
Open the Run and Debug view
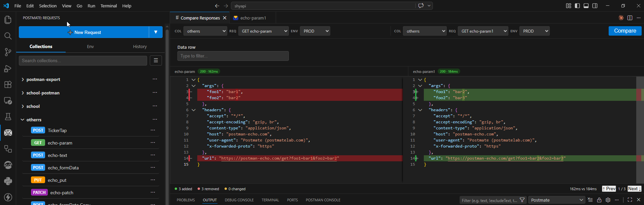(x=8, y=69)
